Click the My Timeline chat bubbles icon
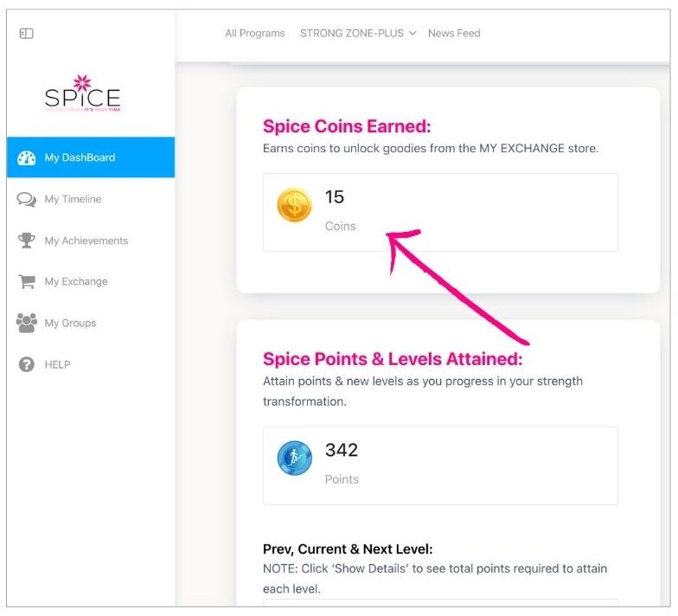The image size is (678, 616). 27,200
